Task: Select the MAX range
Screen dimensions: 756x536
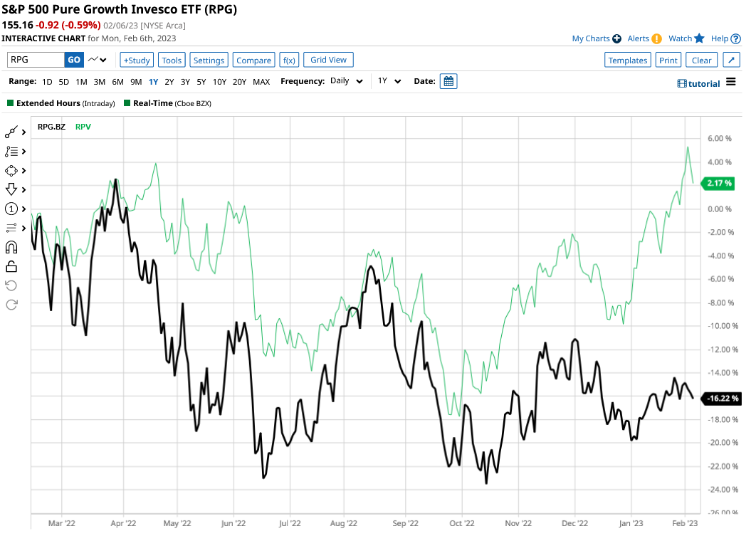Action: (x=261, y=82)
